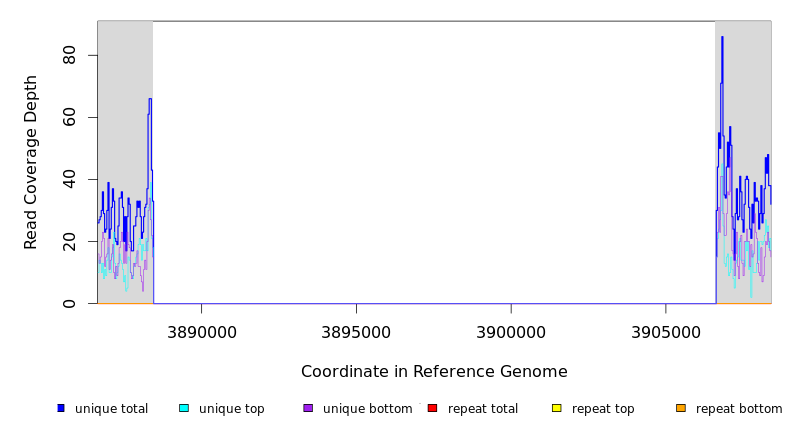Click the blue 'unique total' legend swatch

tap(61, 408)
